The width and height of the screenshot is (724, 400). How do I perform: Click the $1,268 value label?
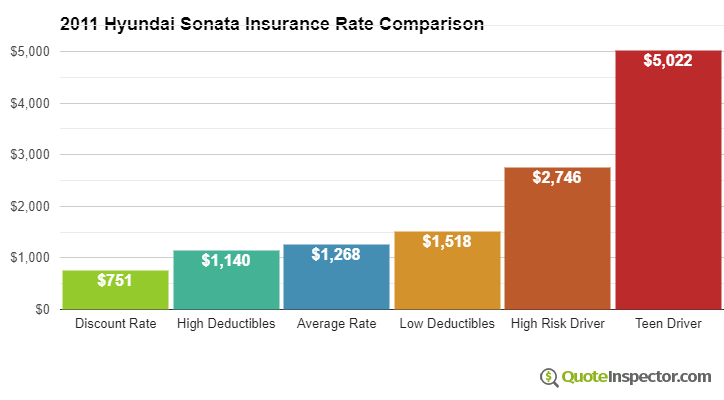336,254
